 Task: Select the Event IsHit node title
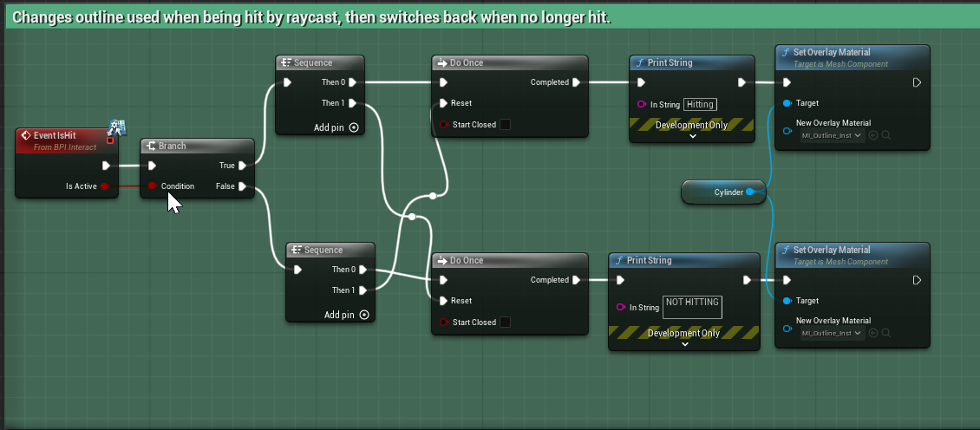click(x=55, y=135)
